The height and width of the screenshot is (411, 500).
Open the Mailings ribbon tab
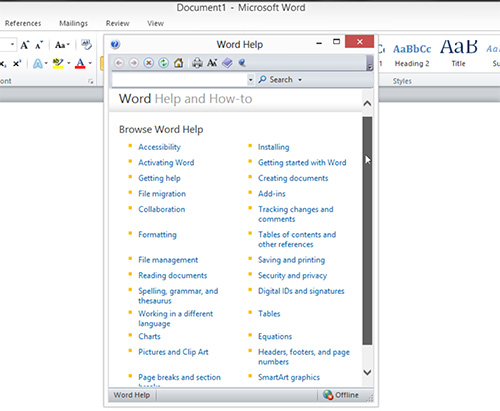click(73, 23)
